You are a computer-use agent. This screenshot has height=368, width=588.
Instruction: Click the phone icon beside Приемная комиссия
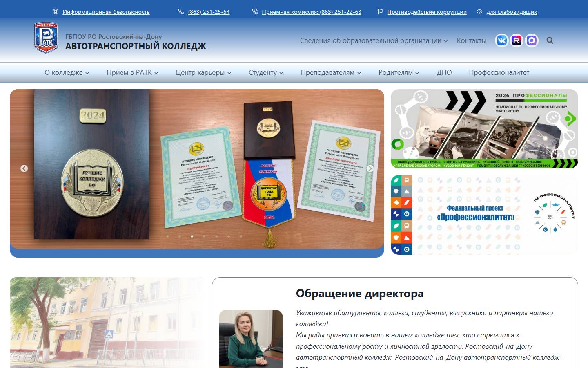[x=255, y=12]
